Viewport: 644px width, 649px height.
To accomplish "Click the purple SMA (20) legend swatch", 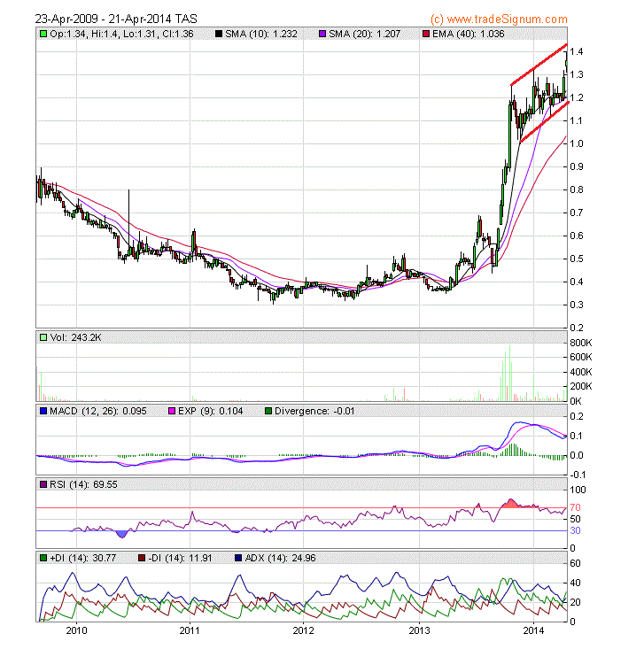I will coord(322,34).
